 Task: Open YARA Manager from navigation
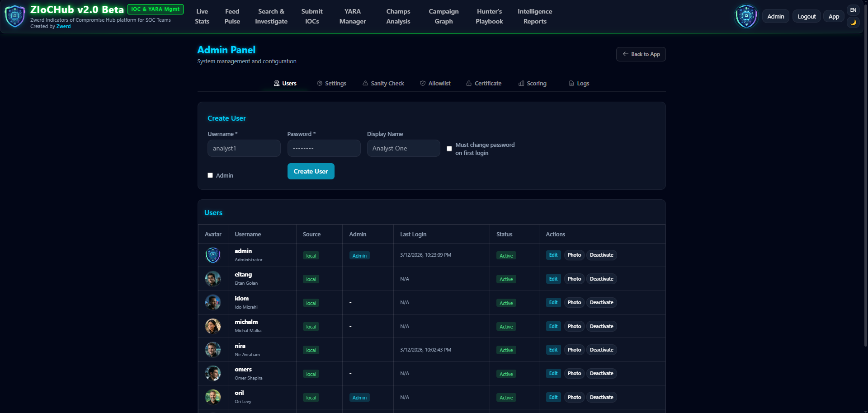click(x=353, y=16)
